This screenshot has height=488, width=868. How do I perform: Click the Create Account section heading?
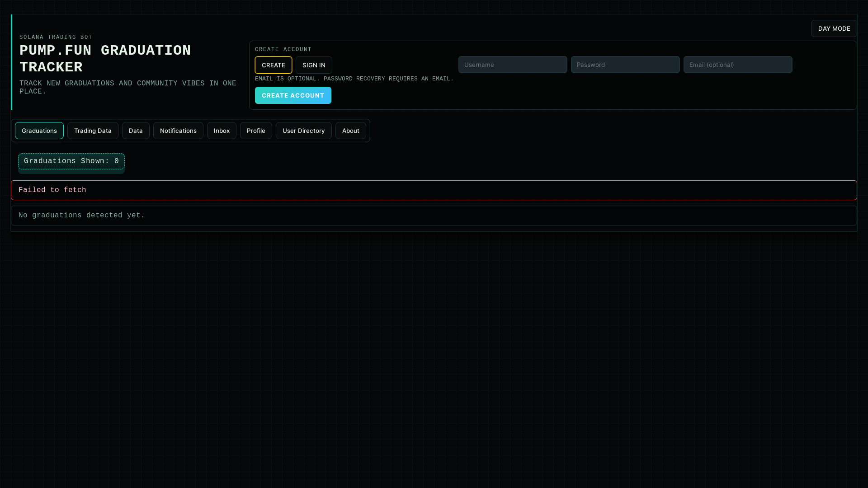(x=283, y=49)
